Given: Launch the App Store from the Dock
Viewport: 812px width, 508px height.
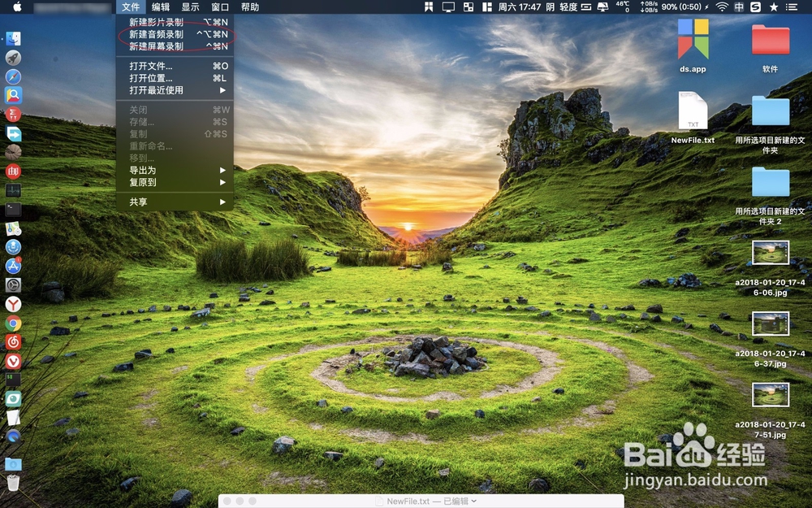Looking at the screenshot, I should tap(12, 267).
